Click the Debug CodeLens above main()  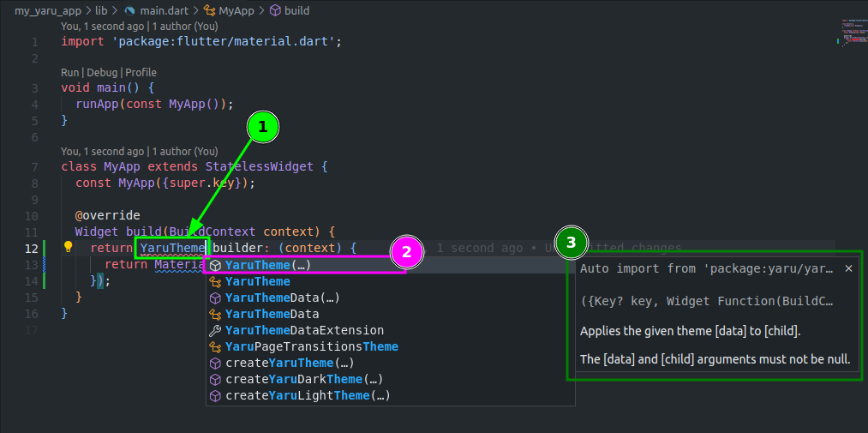coord(102,73)
